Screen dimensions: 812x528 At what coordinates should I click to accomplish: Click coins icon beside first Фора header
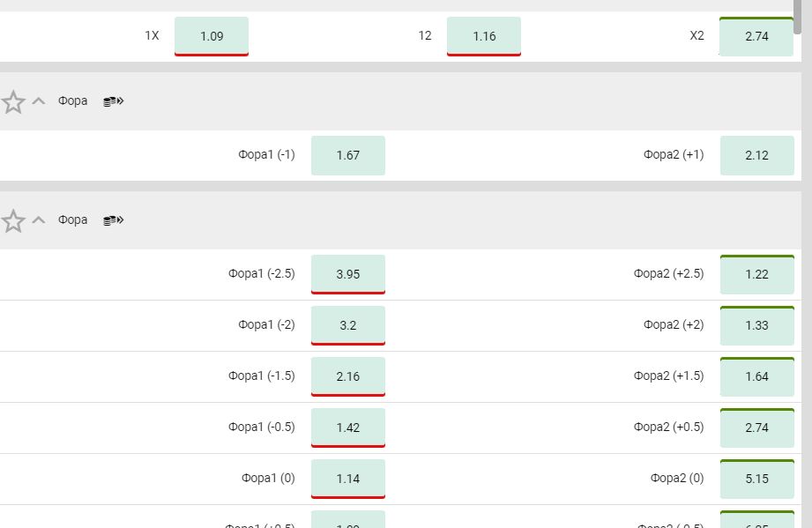click(113, 101)
